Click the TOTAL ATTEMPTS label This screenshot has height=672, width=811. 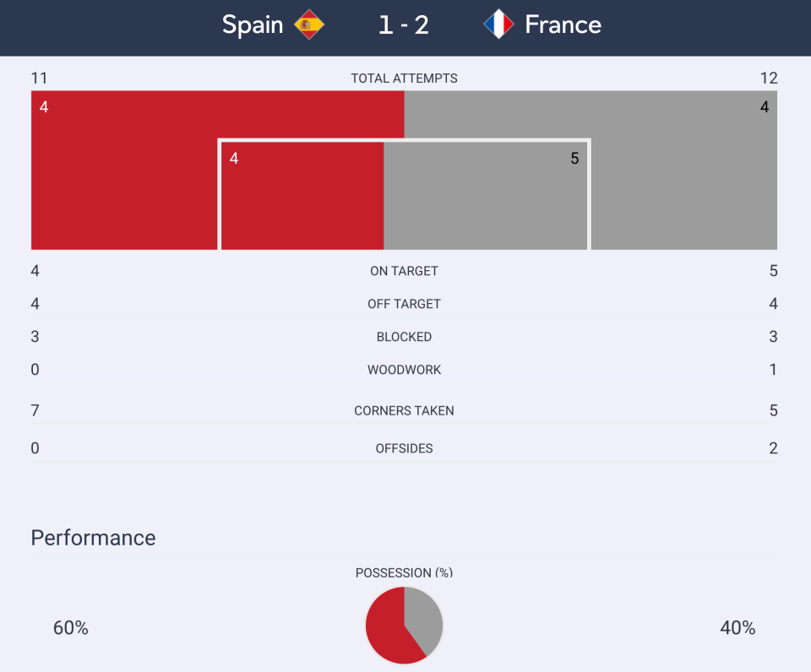point(404,78)
